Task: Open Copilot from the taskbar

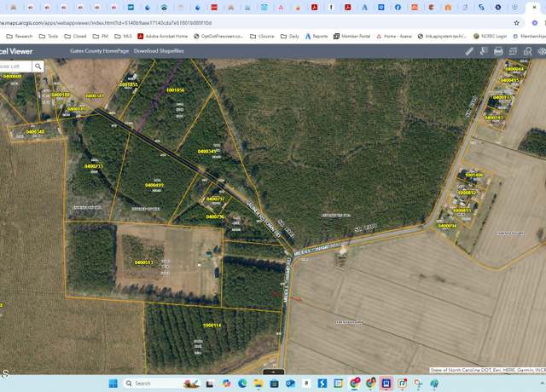Action: point(226,383)
